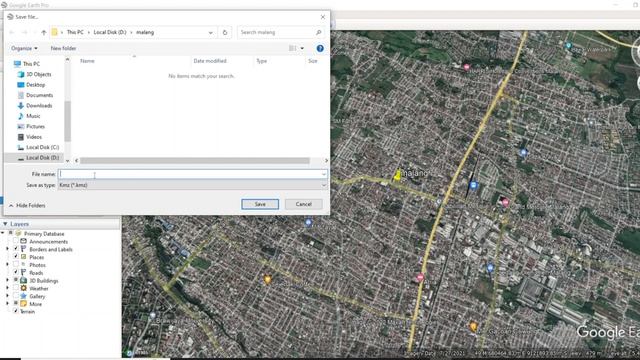Enable the Weather layer checkbox

point(16,288)
